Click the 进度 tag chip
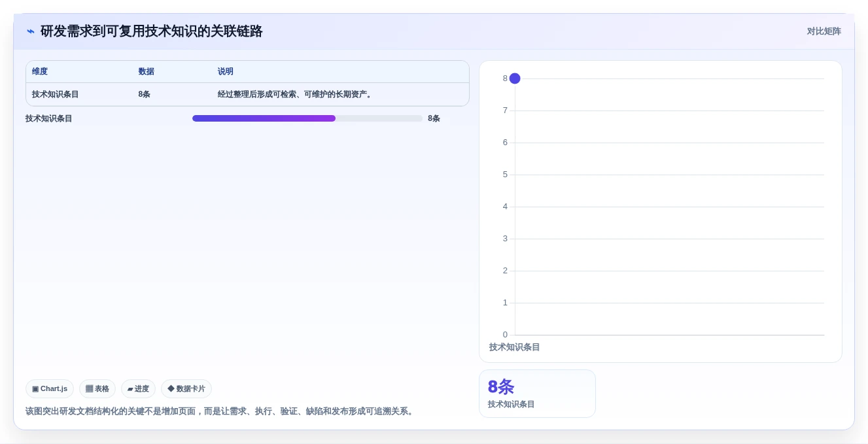The image size is (868, 444). (x=138, y=388)
